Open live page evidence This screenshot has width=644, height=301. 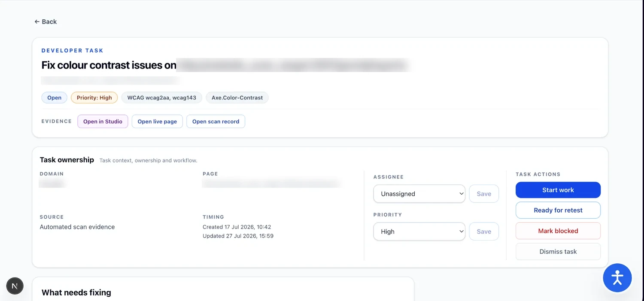point(157,121)
